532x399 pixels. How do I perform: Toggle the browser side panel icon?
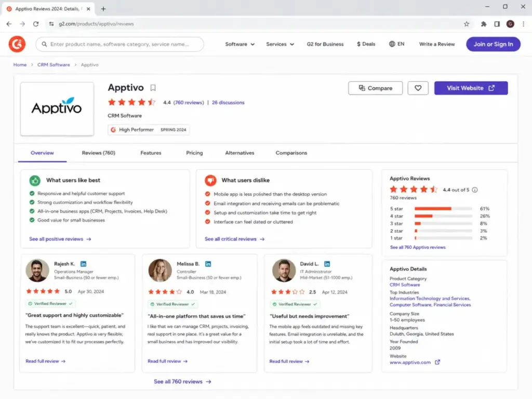[x=497, y=24]
